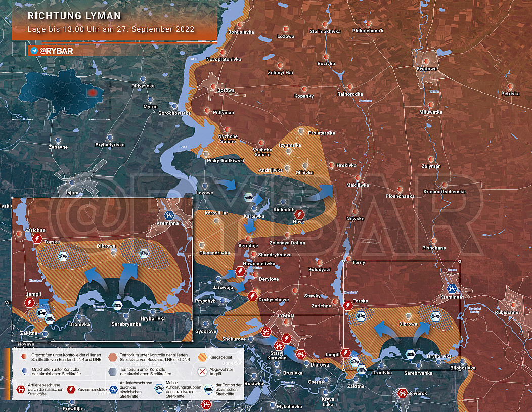Select the clash marker at Nove
The width and height of the screenshot is (532, 412).
299,213
